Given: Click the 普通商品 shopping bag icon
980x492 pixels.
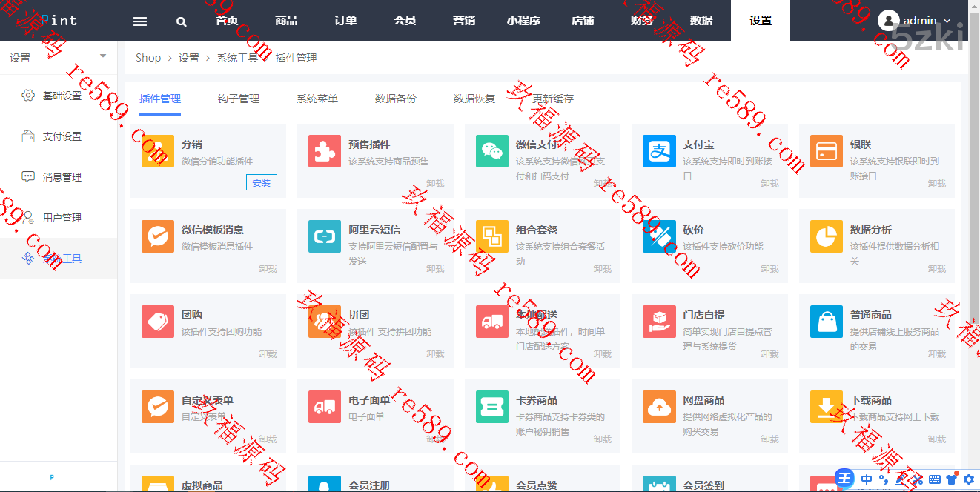Looking at the screenshot, I should 827,322.
